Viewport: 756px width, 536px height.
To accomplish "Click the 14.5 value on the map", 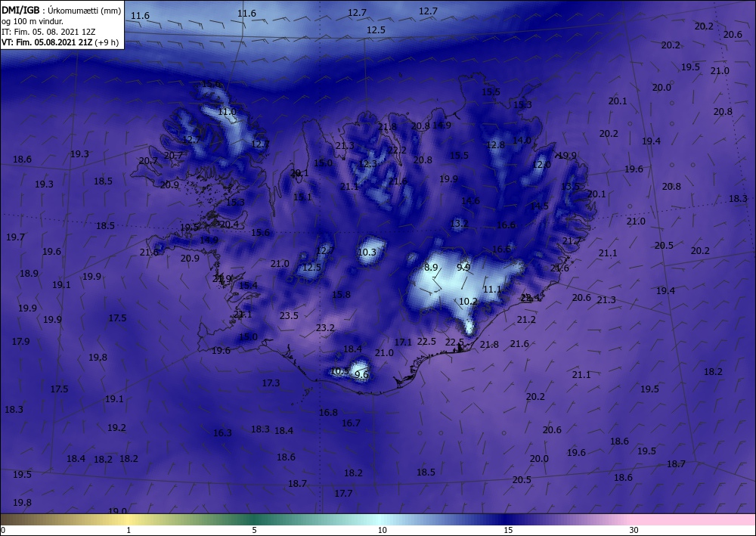I will tap(539, 206).
